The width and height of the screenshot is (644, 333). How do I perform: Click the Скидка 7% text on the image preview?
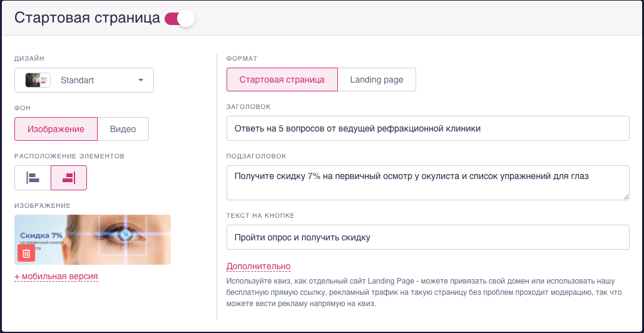[x=41, y=235]
